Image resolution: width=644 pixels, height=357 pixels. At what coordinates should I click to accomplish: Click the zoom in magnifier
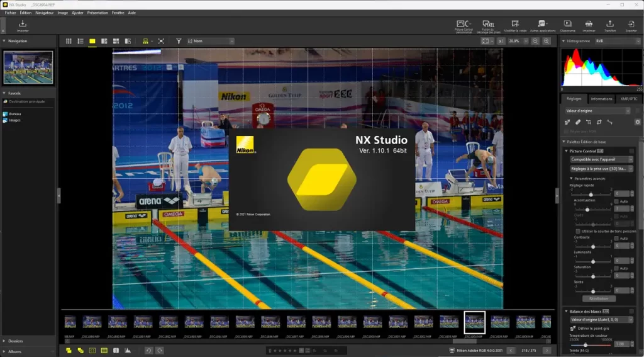(547, 41)
